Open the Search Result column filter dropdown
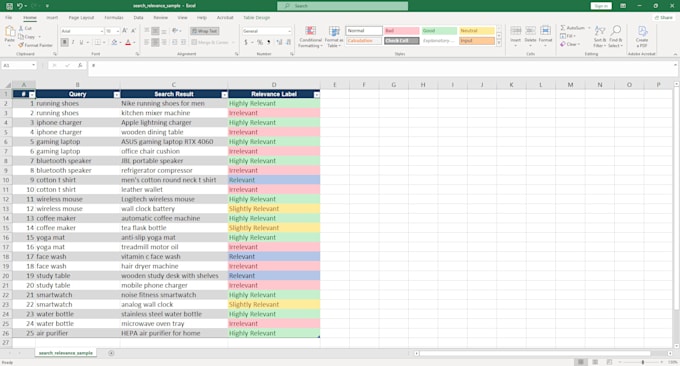This screenshot has width=680, height=366. 224,94
